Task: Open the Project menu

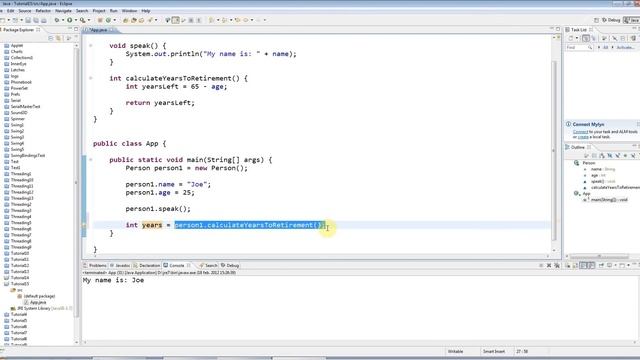Action: [99, 11]
